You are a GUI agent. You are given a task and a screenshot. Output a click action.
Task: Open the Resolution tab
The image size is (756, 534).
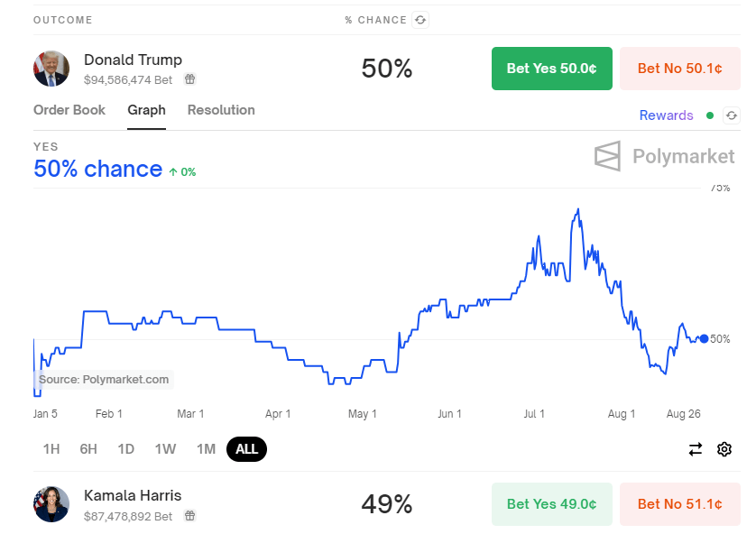[x=221, y=110]
